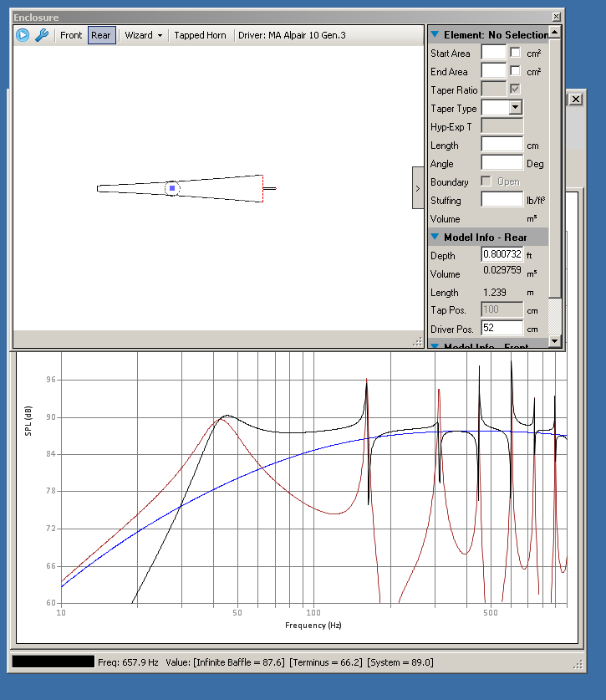
Task: Click the Hyp-Exp T field
Action: 502,126
